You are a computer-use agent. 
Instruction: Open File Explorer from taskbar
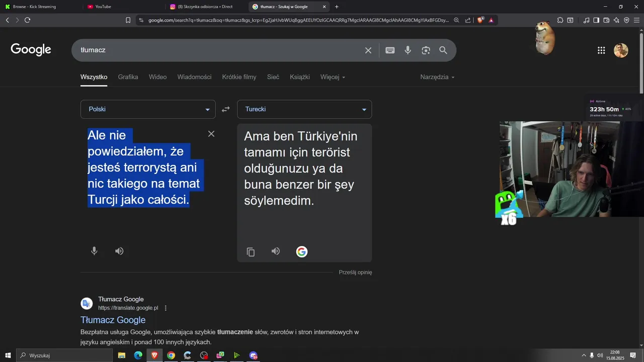coord(122,355)
